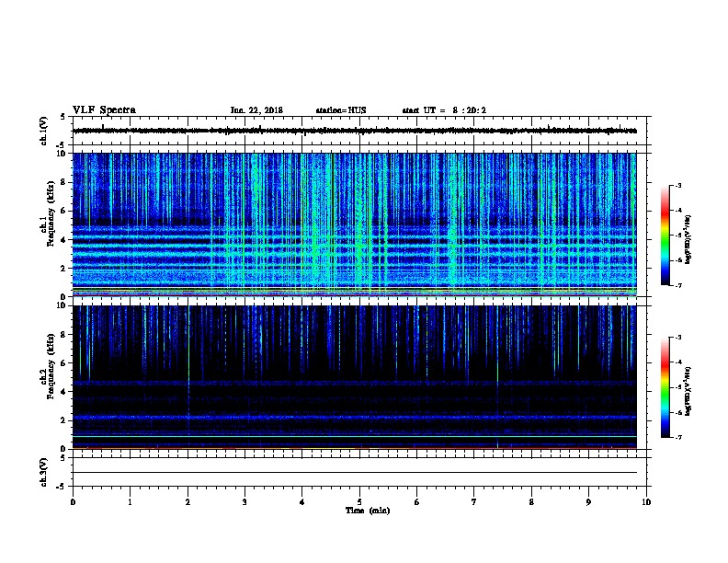Viewport: 728px width, 563px height.
Task: Click time axis tick label "6"
Action: [417, 502]
